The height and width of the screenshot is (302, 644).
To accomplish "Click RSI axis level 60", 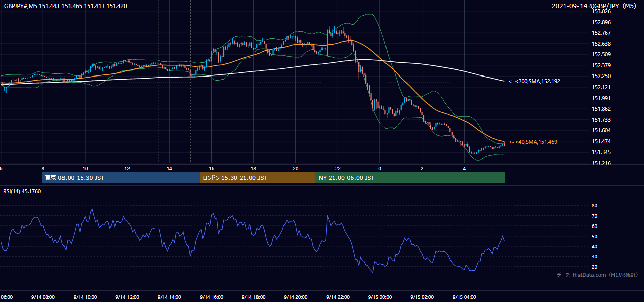I will [594, 226].
